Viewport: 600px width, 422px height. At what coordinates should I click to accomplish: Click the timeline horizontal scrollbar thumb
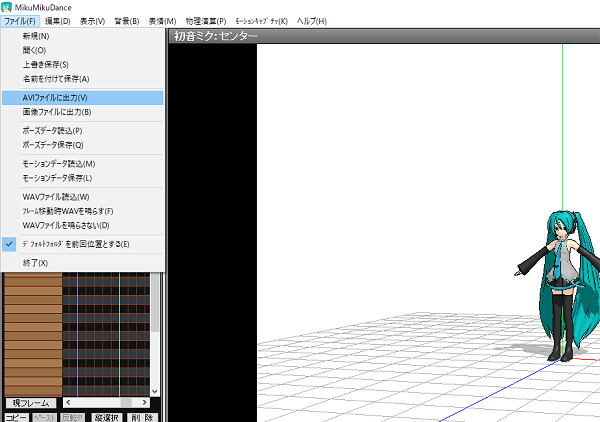click(126, 402)
